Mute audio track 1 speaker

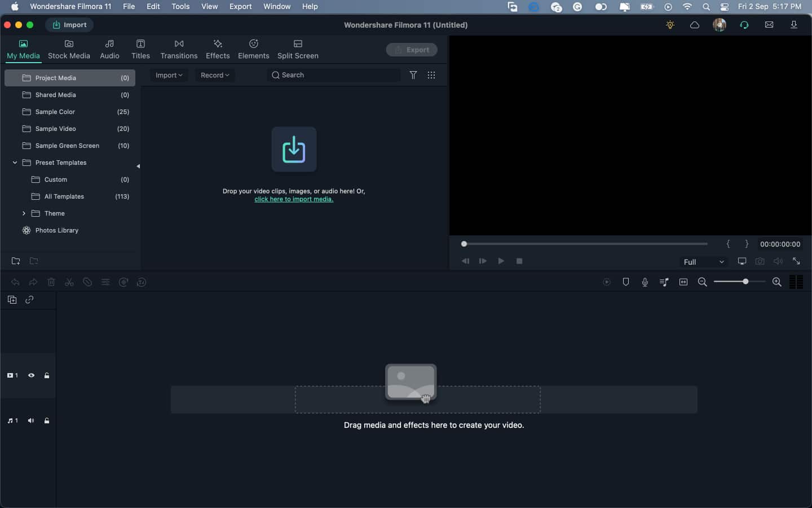coord(31,421)
